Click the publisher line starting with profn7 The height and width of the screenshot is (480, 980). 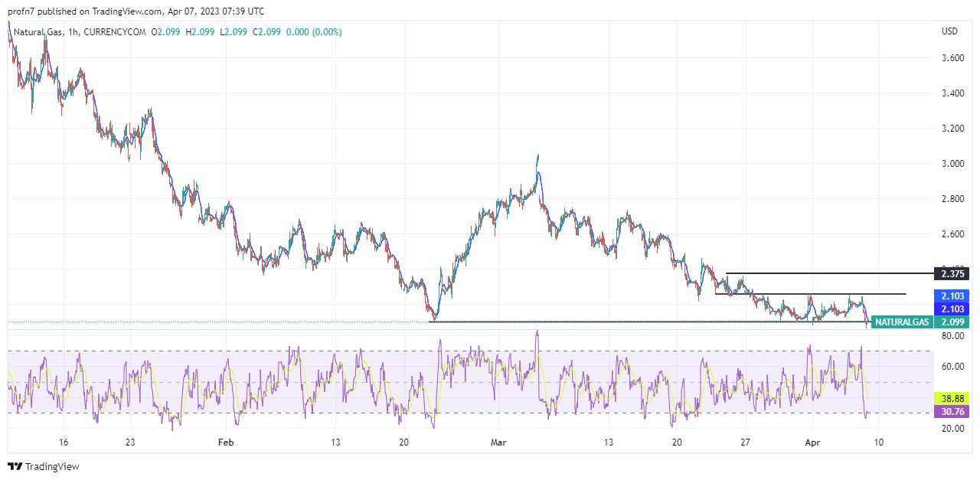136,11
